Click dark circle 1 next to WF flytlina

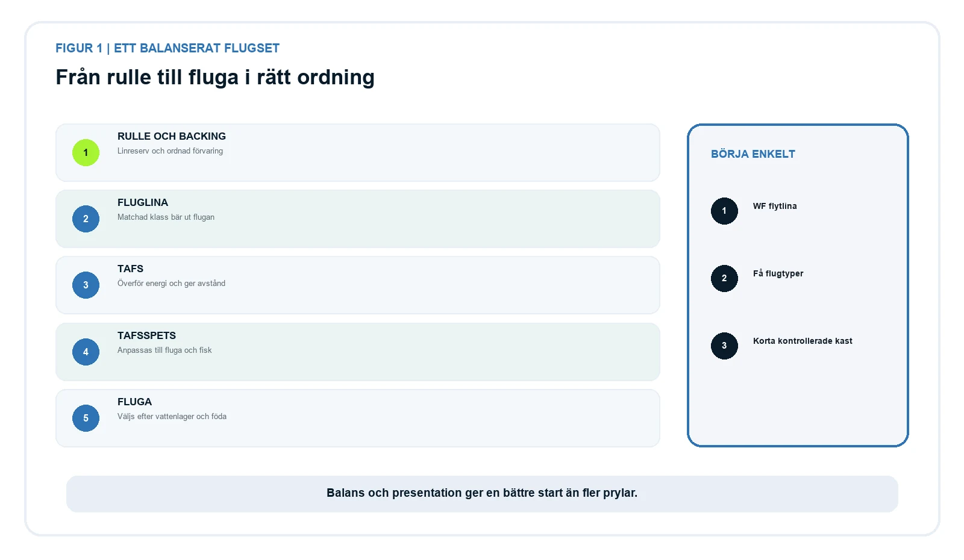724,211
